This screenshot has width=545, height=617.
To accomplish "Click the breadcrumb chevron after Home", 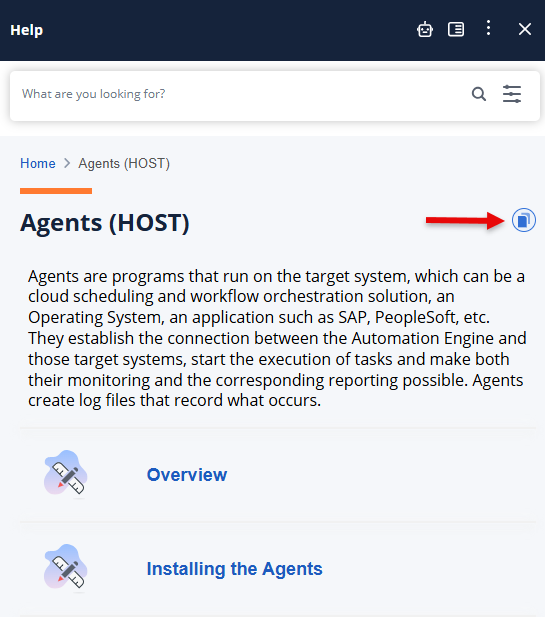I will (67, 163).
